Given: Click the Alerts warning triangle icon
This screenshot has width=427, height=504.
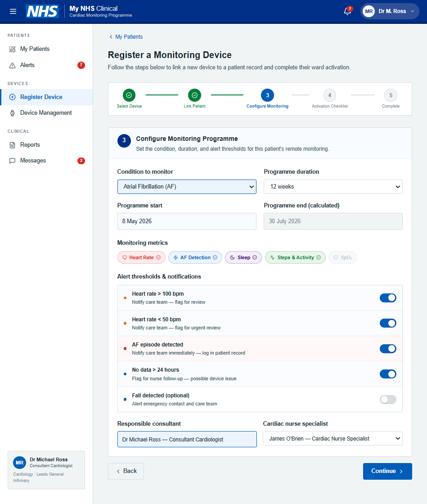Looking at the screenshot, I should [12, 65].
